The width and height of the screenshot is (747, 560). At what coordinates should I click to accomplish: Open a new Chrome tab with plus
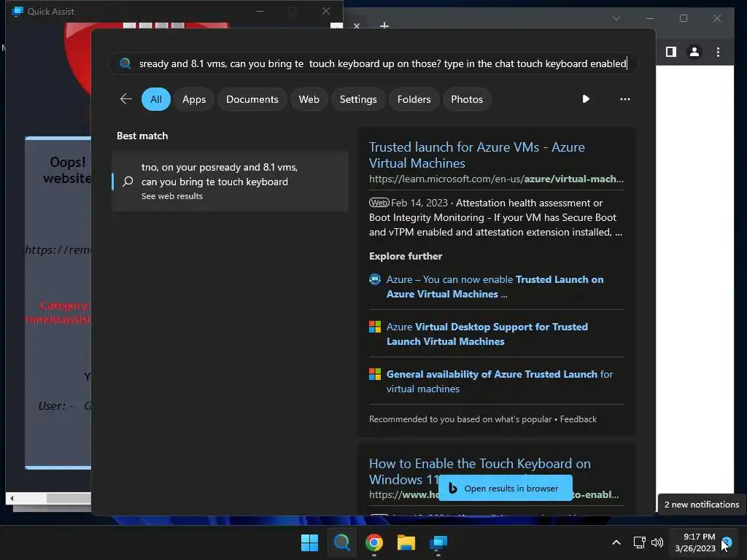coord(384,25)
